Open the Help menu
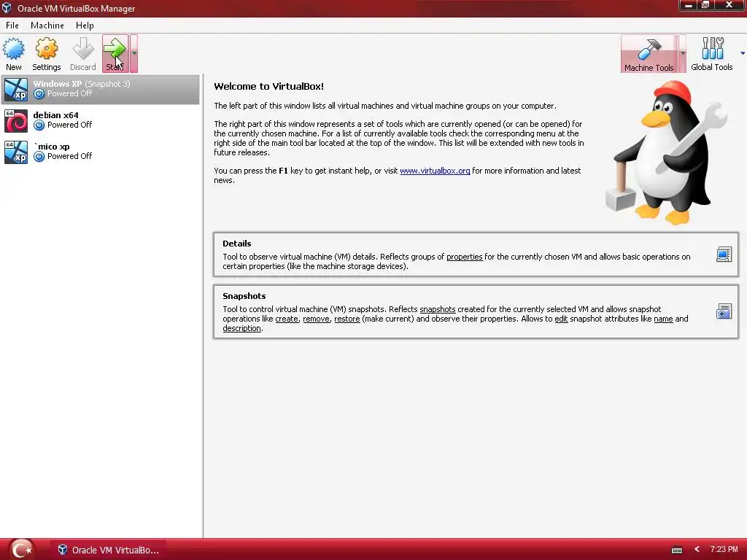The image size is (747, 560). 85,26
